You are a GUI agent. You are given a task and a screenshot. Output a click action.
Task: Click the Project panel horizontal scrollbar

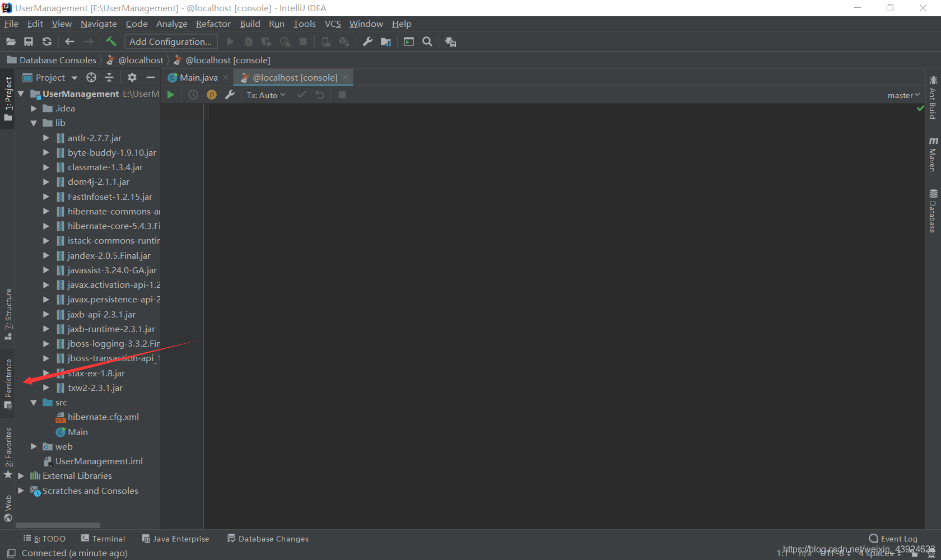point(58,525)
